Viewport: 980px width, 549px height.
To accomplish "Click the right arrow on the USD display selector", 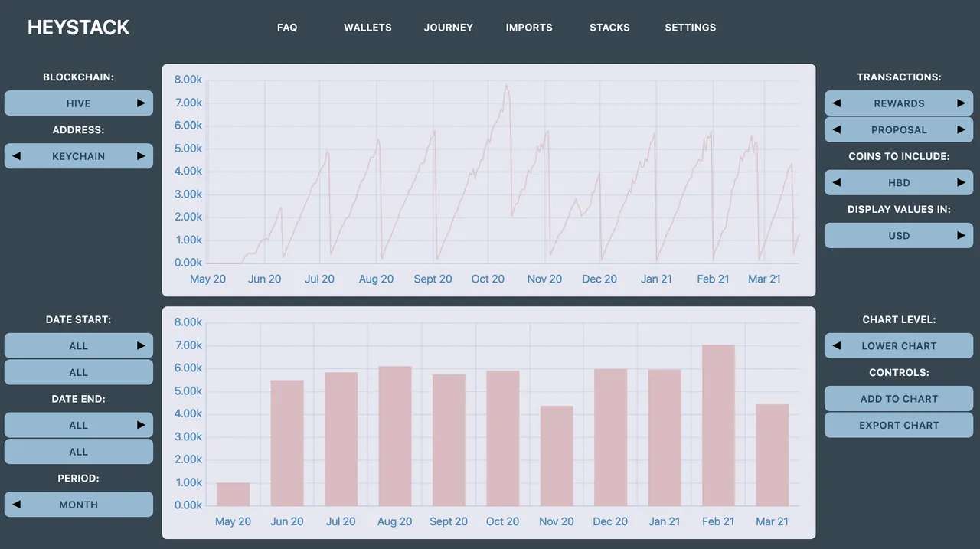I will 961,236.
